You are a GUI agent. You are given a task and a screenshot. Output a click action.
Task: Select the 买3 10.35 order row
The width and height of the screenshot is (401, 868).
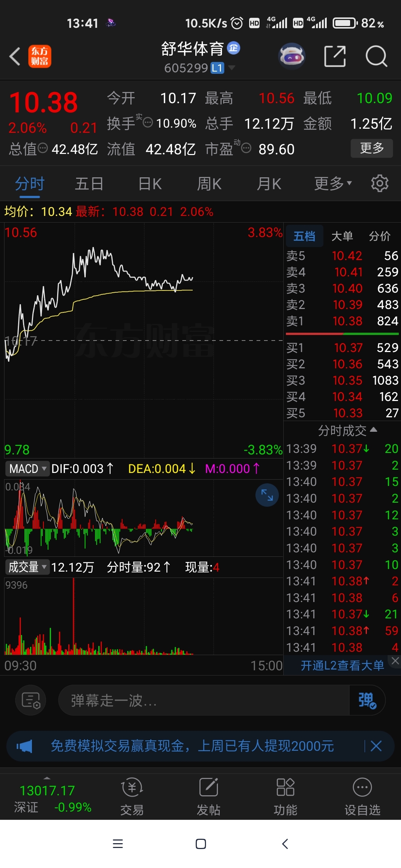click(342, 380)
